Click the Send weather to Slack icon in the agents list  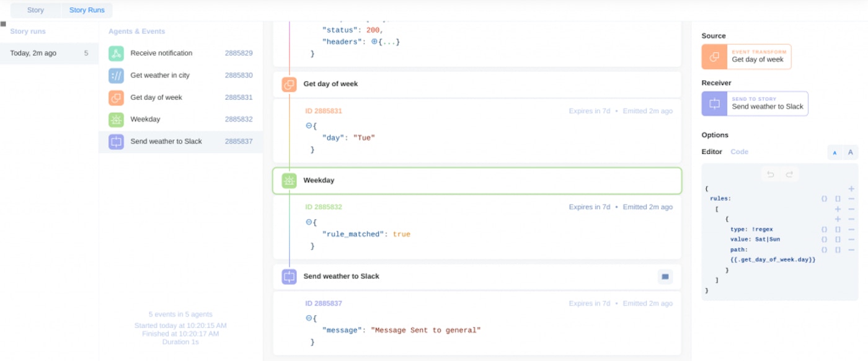tap(116, 141)
